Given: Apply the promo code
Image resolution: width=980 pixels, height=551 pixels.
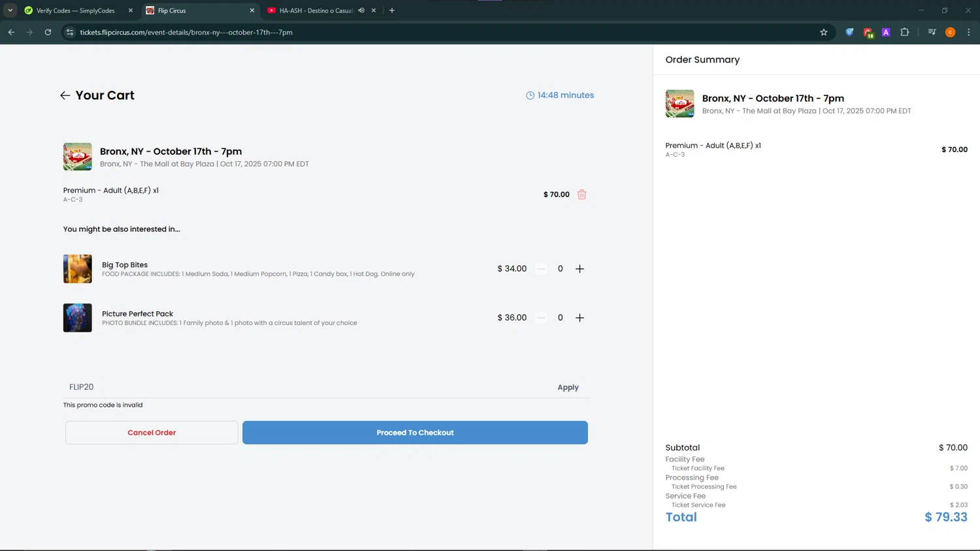Looking at the screenshot, I should pyautogui.click(x=568, y=387).
